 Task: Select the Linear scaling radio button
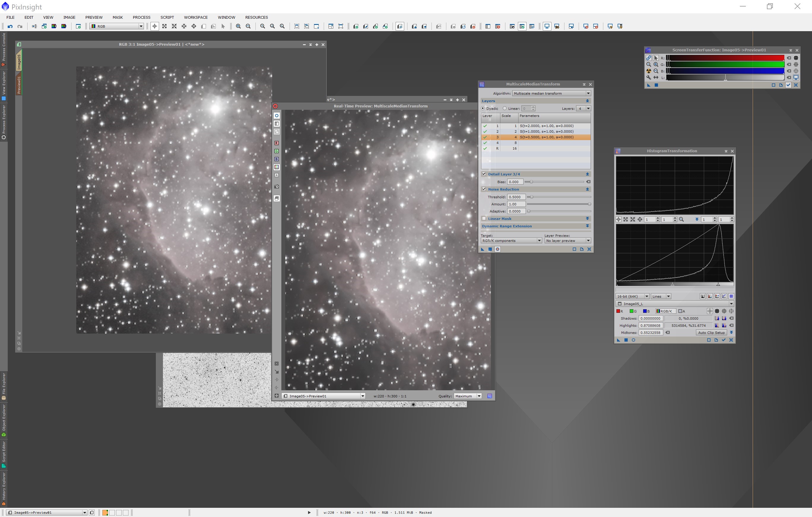coord(505,109)
